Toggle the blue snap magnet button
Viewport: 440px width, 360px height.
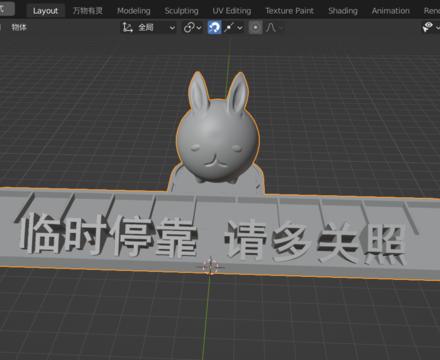[x=214, y=27]
